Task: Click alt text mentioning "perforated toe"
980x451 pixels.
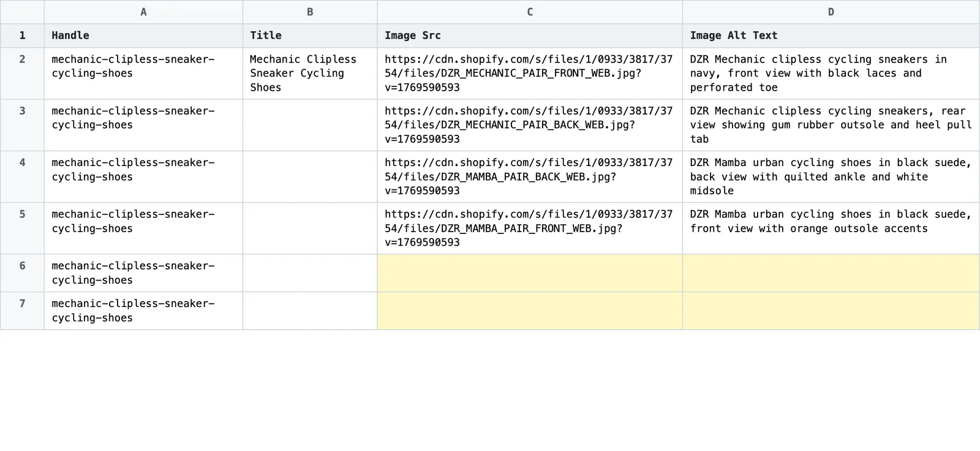Action: pyautogui.click(x=831, y=74)
